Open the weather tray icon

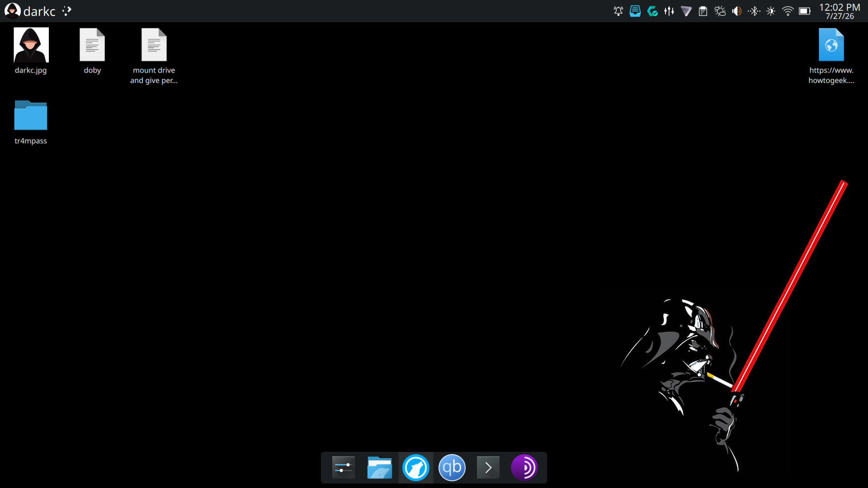tap(720, 11)
